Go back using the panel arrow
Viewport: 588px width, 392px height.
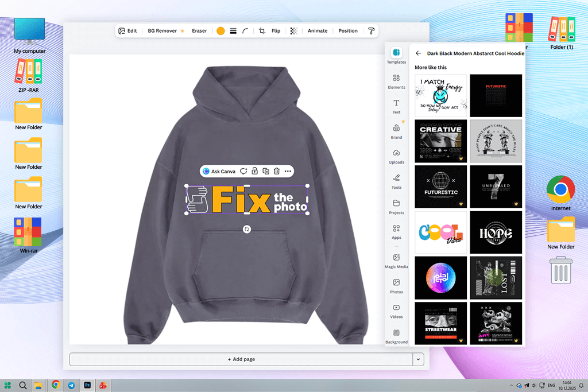[x=418, y=53]
